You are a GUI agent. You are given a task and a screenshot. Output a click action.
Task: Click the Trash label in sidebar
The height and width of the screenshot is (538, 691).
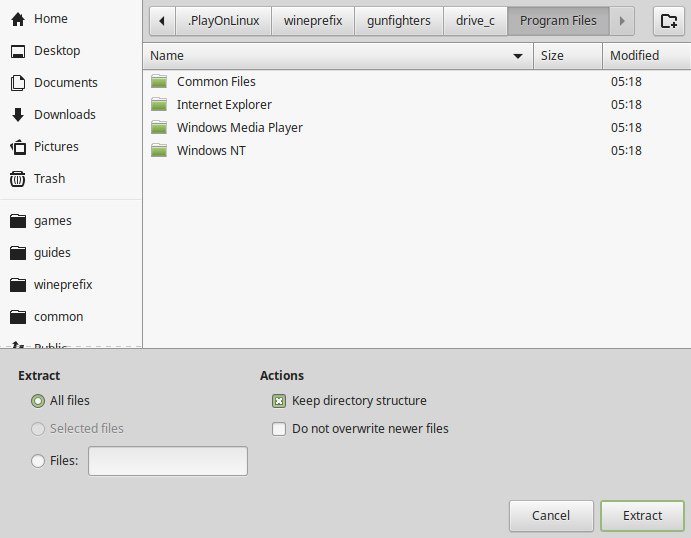[50, 179]
